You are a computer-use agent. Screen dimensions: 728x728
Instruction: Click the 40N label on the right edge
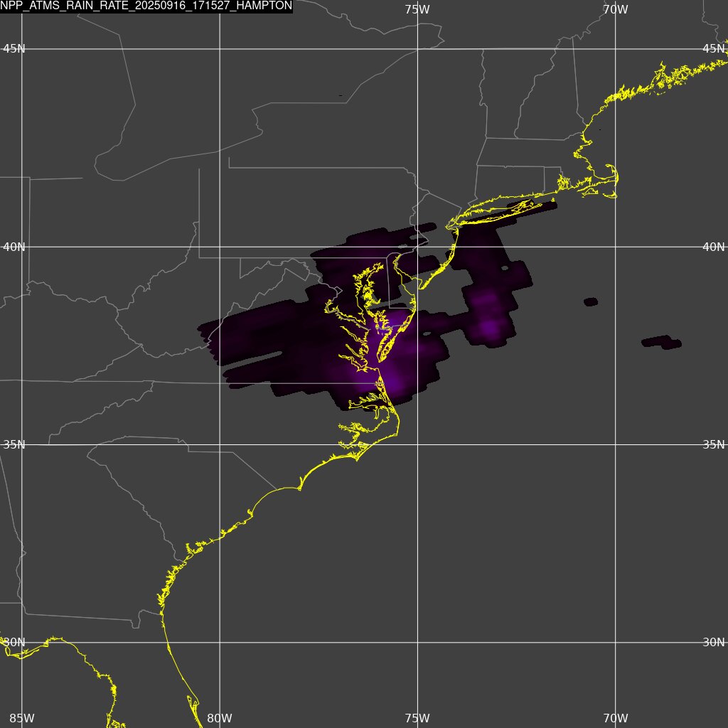coord(714,247)
